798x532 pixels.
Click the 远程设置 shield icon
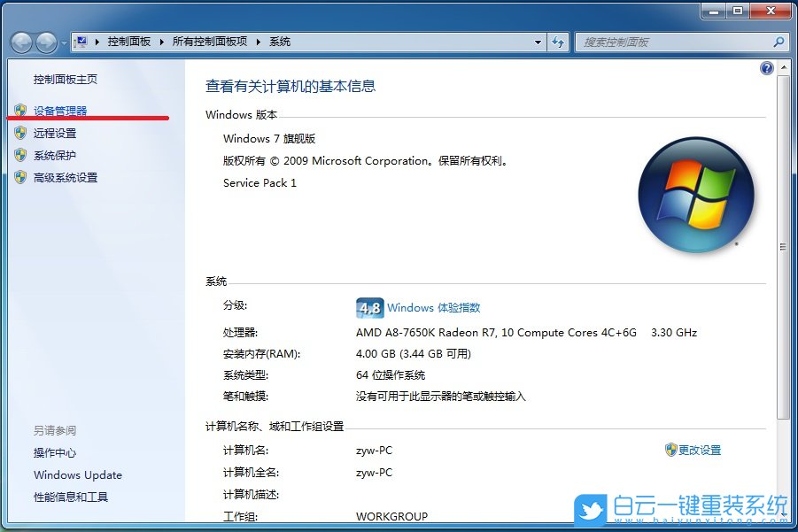(20, 135)
